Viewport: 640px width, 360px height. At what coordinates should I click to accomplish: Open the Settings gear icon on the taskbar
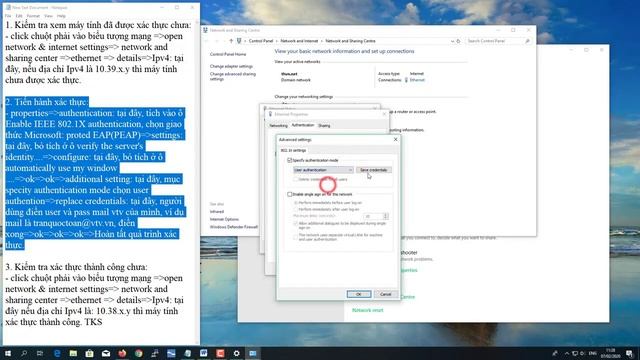click(x=236, y=353)
